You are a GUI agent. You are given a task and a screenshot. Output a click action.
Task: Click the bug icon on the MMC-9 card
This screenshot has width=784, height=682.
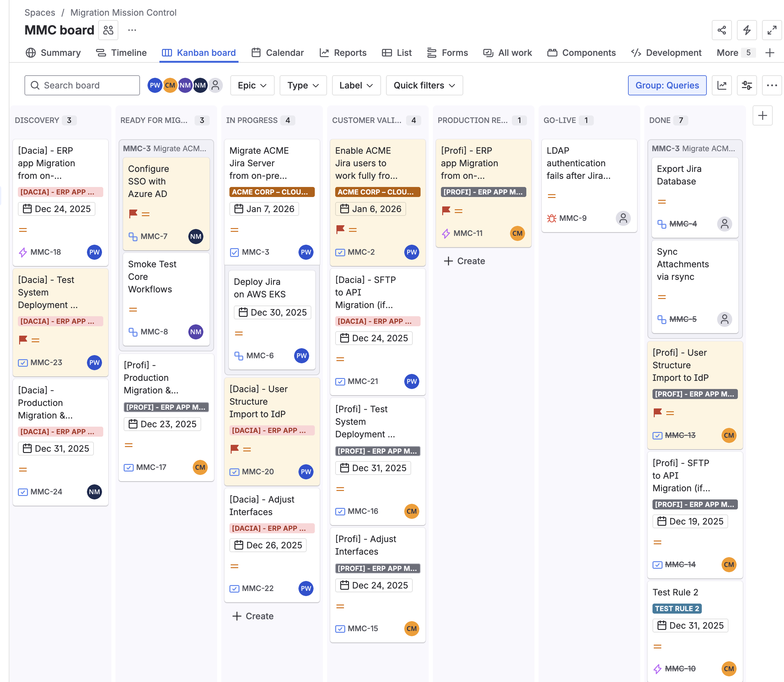(x=551, y=218)
